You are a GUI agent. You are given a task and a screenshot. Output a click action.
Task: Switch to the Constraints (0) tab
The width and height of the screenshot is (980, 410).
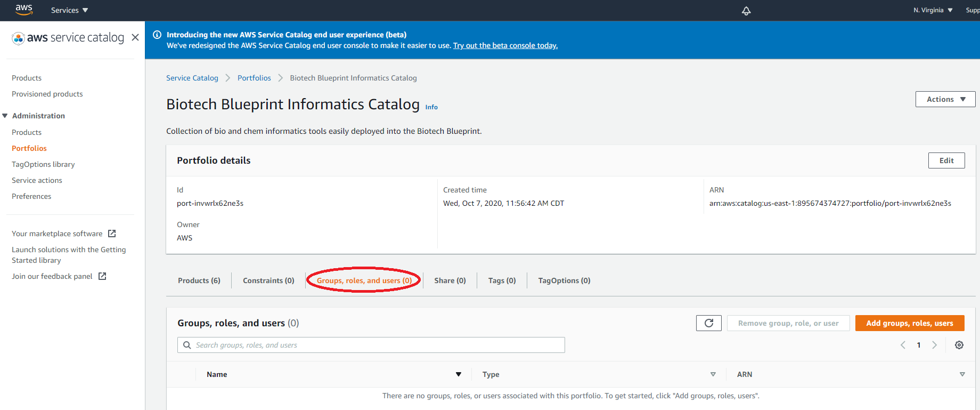(268, 280)
